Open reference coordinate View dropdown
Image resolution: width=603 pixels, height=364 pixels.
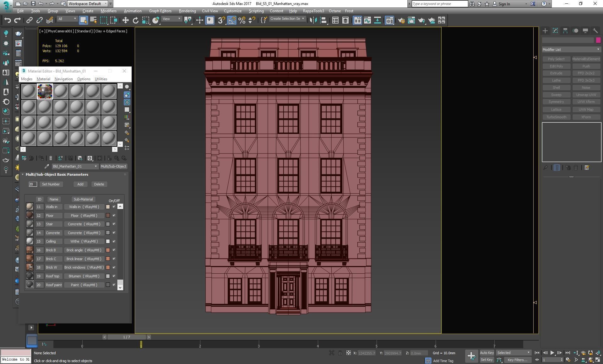171,19
